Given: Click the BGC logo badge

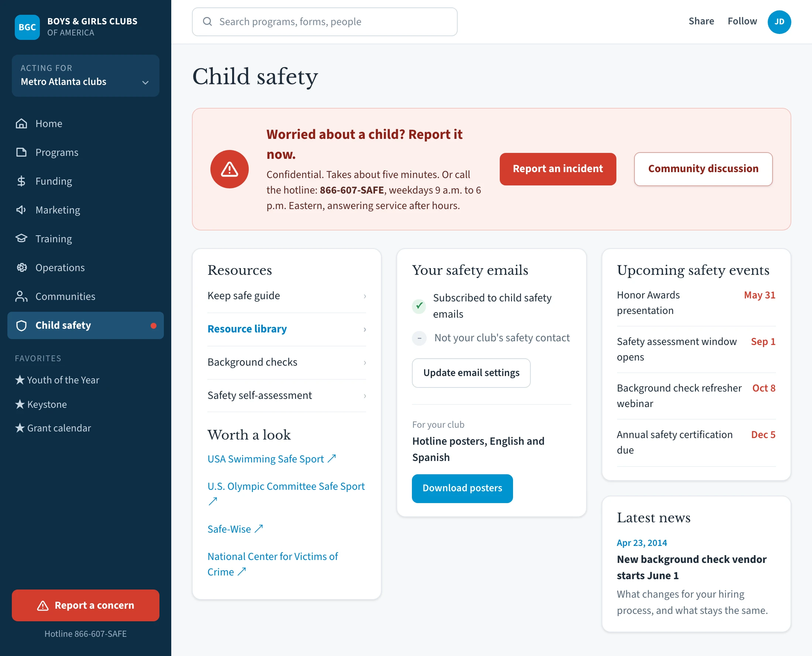Looking at the screenshot, I should pyautogui.click(x=27, y=27).
